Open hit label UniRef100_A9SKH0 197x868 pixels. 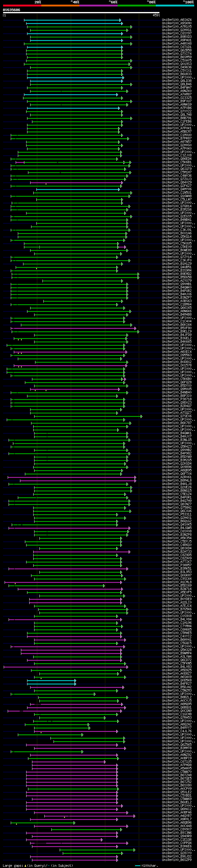(x=177, y=23)
